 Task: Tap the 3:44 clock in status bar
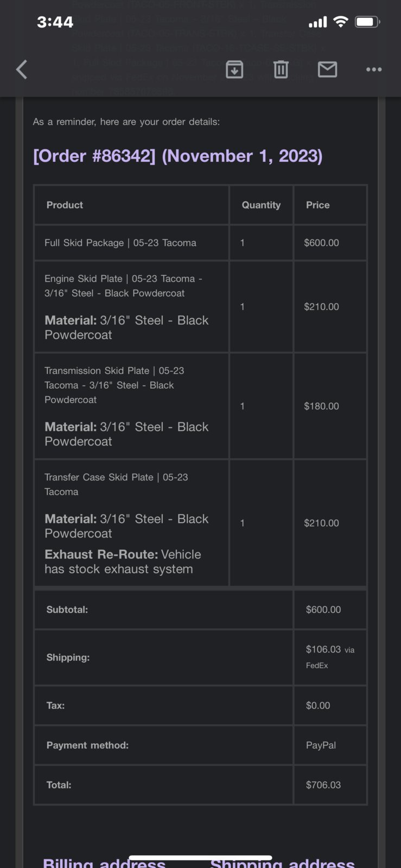55,22
